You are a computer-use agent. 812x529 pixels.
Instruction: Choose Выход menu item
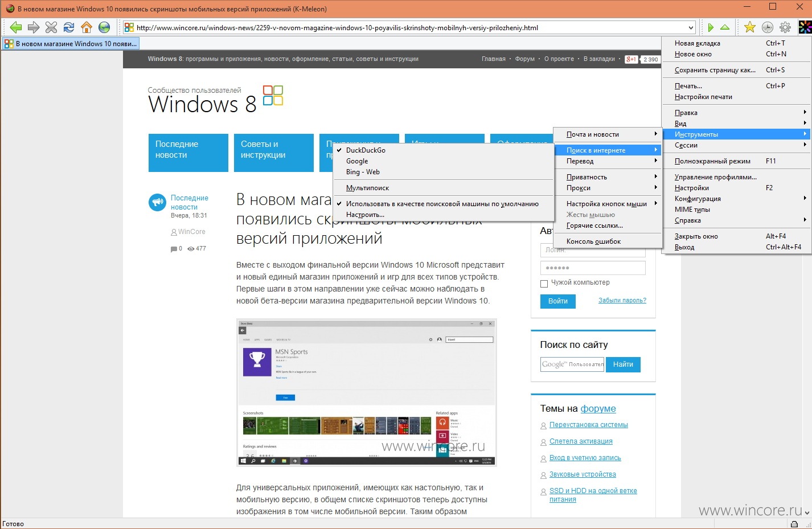pyautogui.click(x=737, y=247)
